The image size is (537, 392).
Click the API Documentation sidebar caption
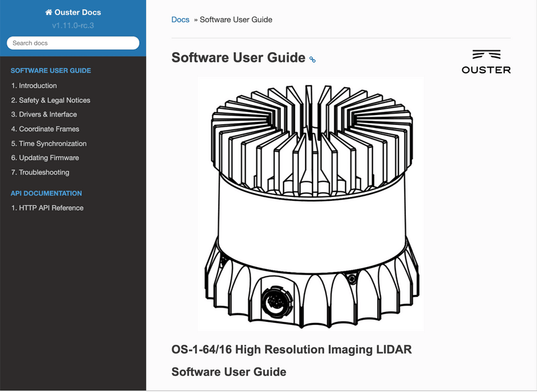coord(46,193)
